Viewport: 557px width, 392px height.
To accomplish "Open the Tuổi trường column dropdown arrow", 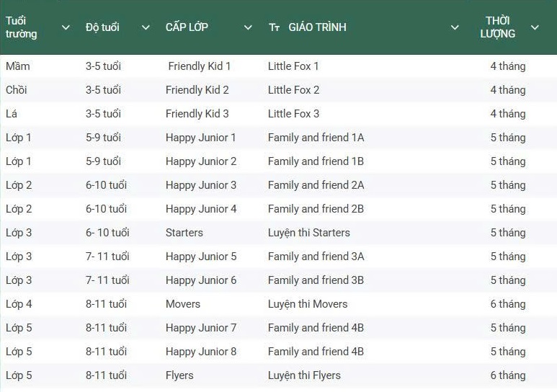I will [66, 27].
